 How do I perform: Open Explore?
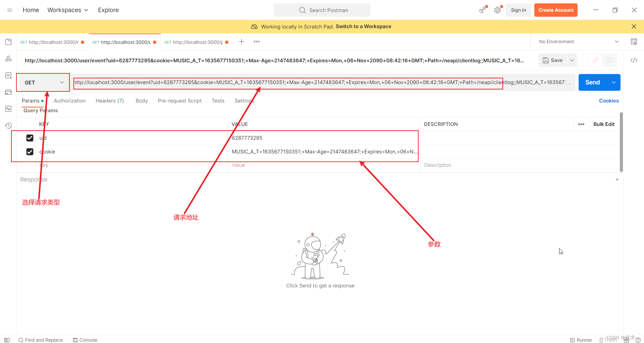coord(108,10)
